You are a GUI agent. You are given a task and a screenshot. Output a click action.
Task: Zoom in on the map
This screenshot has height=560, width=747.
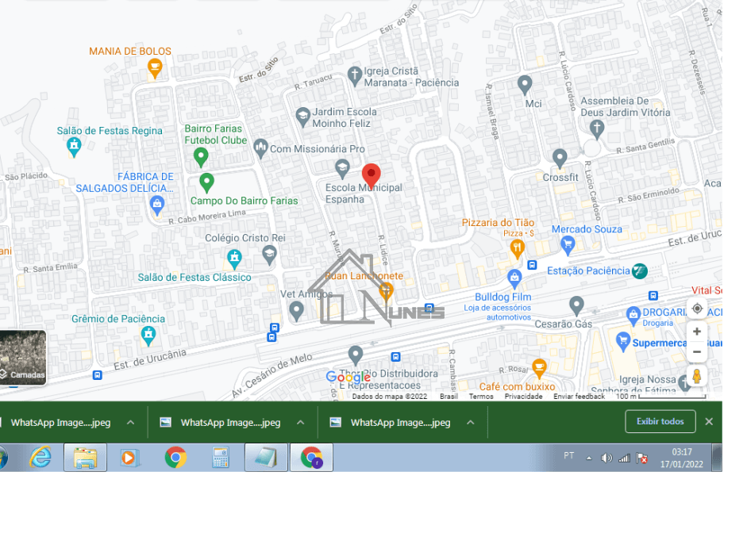click(697, 332)
